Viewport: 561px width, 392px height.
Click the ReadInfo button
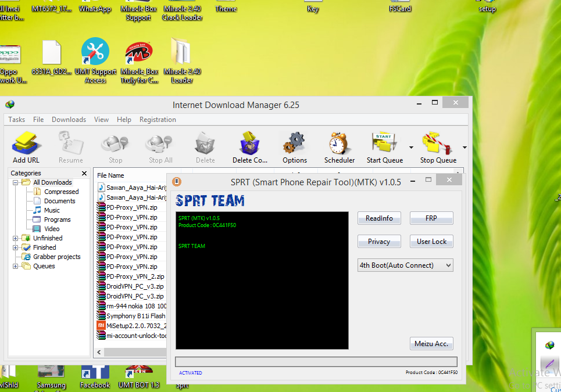tap(379, 218)
